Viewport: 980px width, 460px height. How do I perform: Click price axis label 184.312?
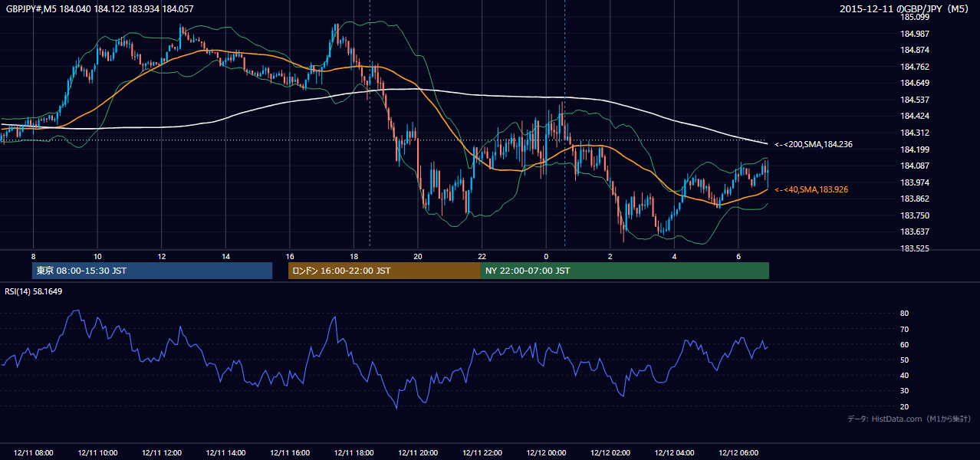(x=915, y=133)
